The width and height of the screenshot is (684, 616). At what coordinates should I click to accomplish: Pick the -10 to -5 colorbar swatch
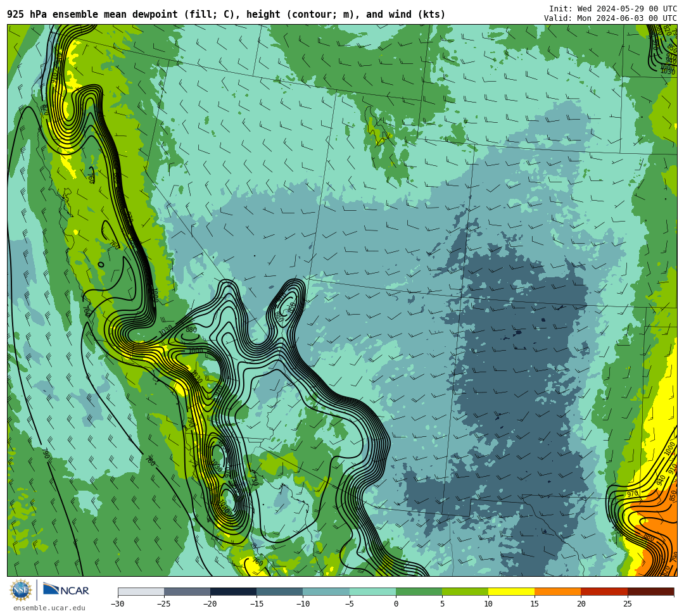coord(326,591)
